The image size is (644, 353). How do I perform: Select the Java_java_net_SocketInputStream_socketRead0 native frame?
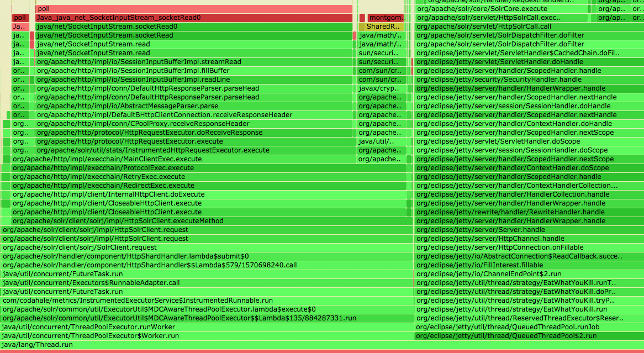(x=194, y=18)
